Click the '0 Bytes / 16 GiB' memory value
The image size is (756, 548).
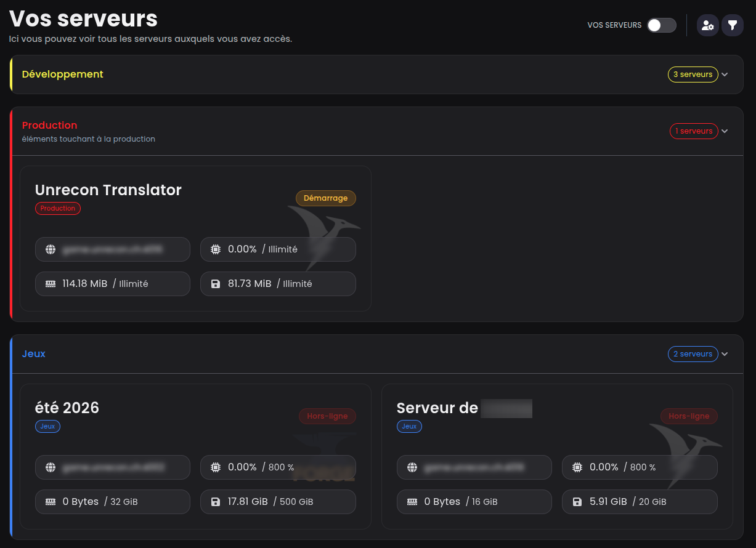461,502
